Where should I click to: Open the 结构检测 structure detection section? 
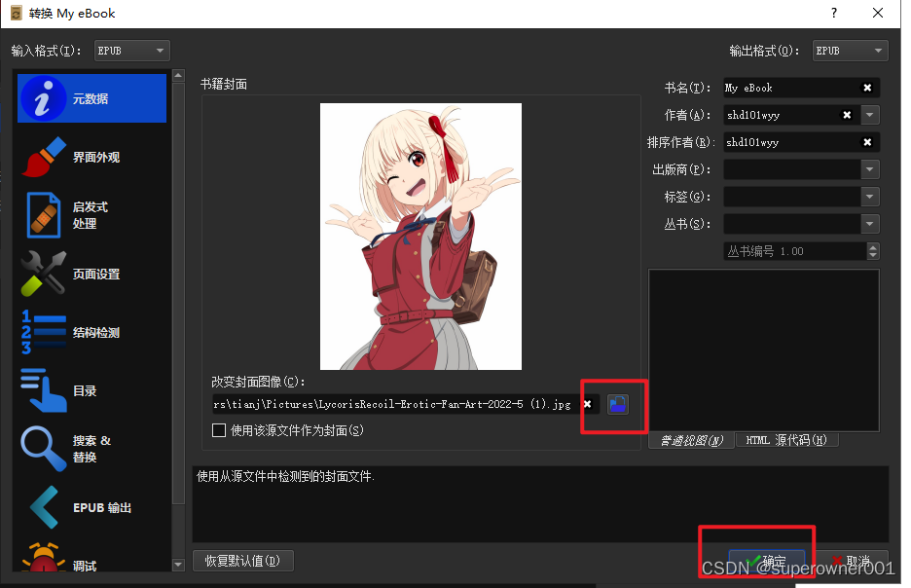91,332
